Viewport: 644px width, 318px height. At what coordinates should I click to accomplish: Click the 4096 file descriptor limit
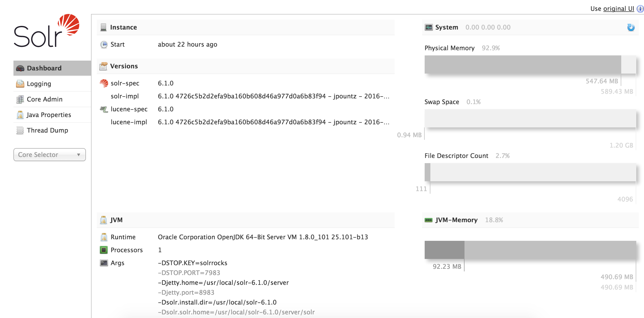pyautogui.click(x=625, y=199)
